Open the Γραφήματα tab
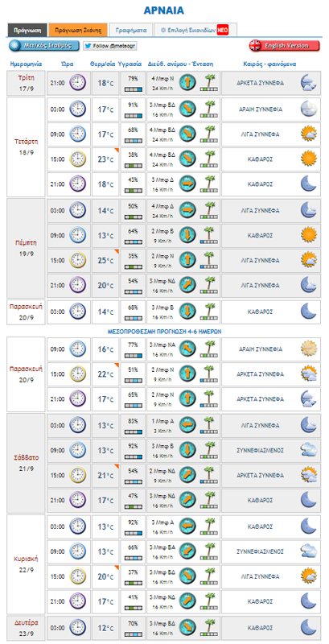 [x=131, y=31]
